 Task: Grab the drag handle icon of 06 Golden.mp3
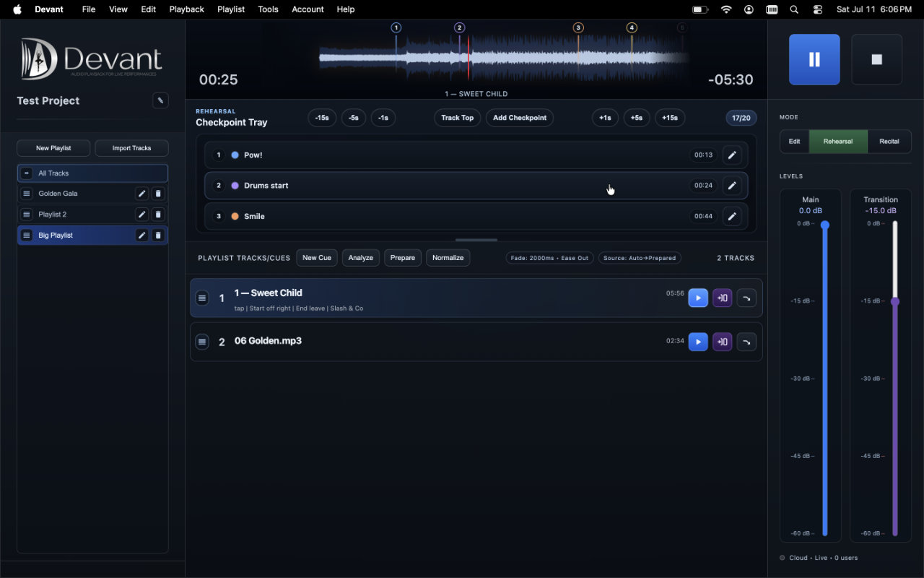click(202, 342)
